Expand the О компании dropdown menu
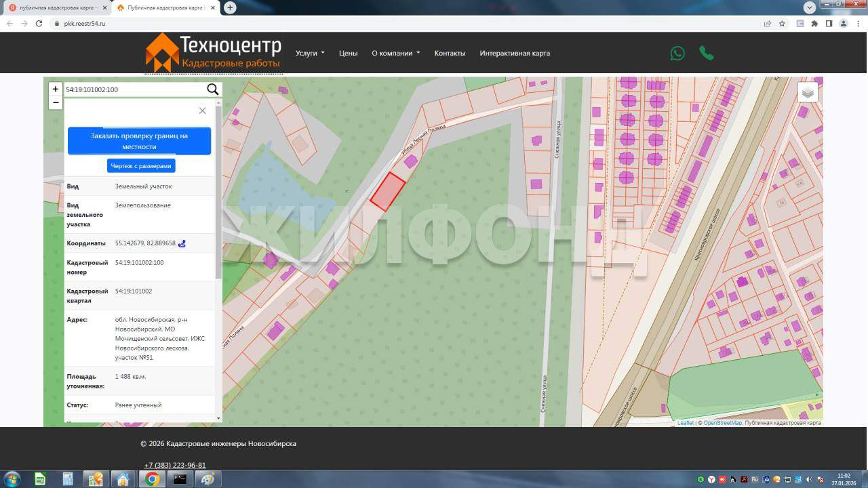This screenshot has height=488, width=868. tap(395, 53)
